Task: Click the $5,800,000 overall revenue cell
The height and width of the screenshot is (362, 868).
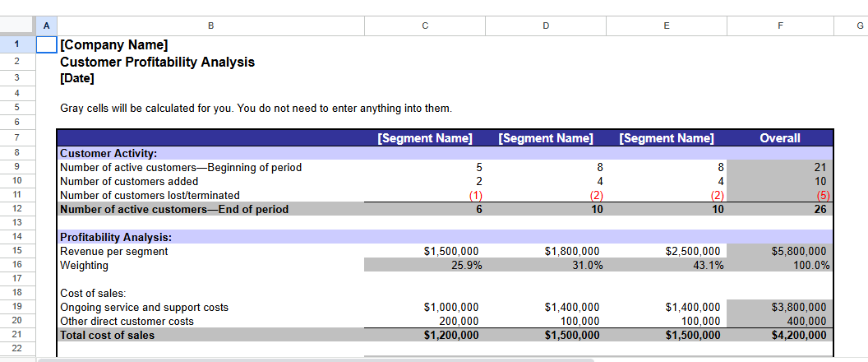Action: click(781, 251)
